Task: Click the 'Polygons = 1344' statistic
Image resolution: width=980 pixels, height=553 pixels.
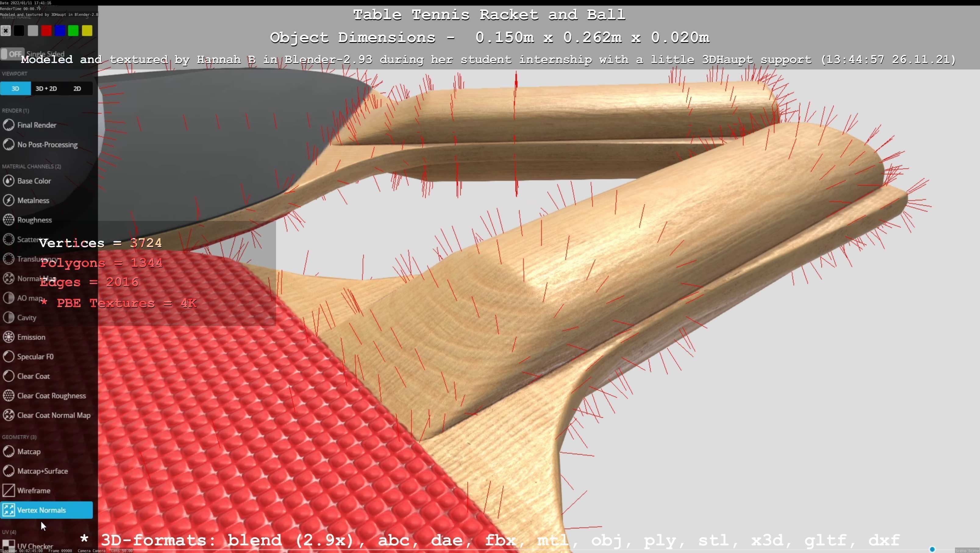Action: 102,263
